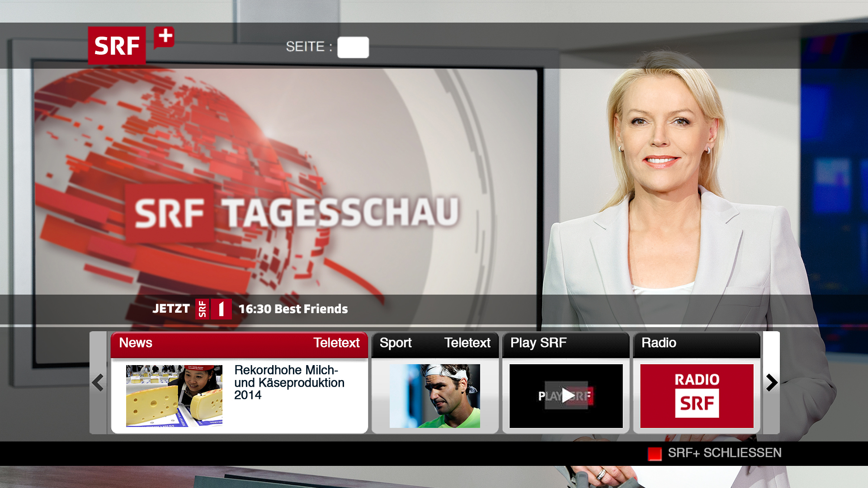The width and height of the screenshot is (868, 488).
Task: Select the News tab header
Action: tap(136, 343)
